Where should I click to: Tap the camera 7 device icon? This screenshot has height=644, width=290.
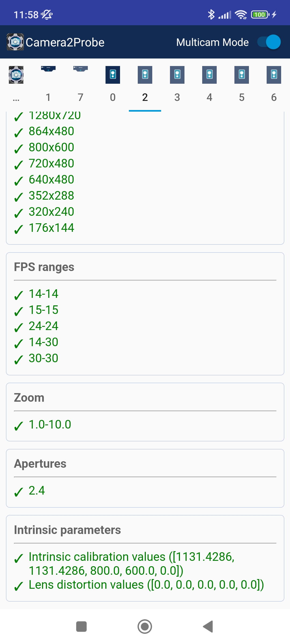81,69
